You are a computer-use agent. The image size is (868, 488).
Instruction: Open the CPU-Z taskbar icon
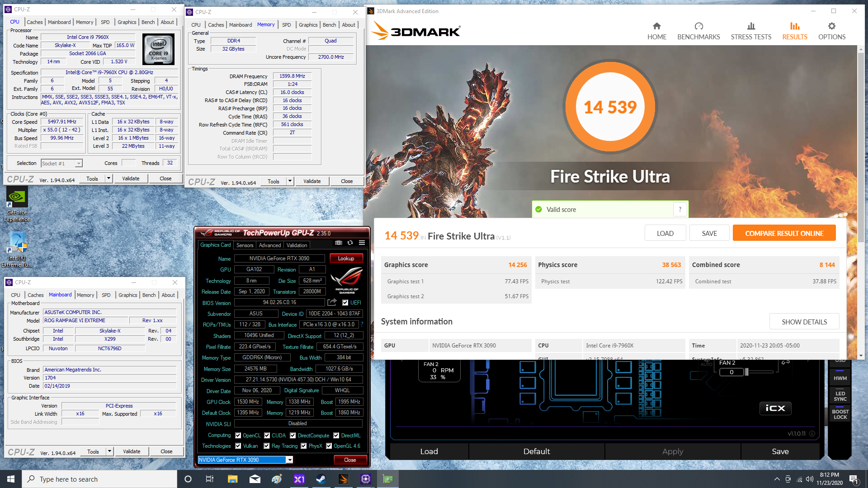point(365,479)
